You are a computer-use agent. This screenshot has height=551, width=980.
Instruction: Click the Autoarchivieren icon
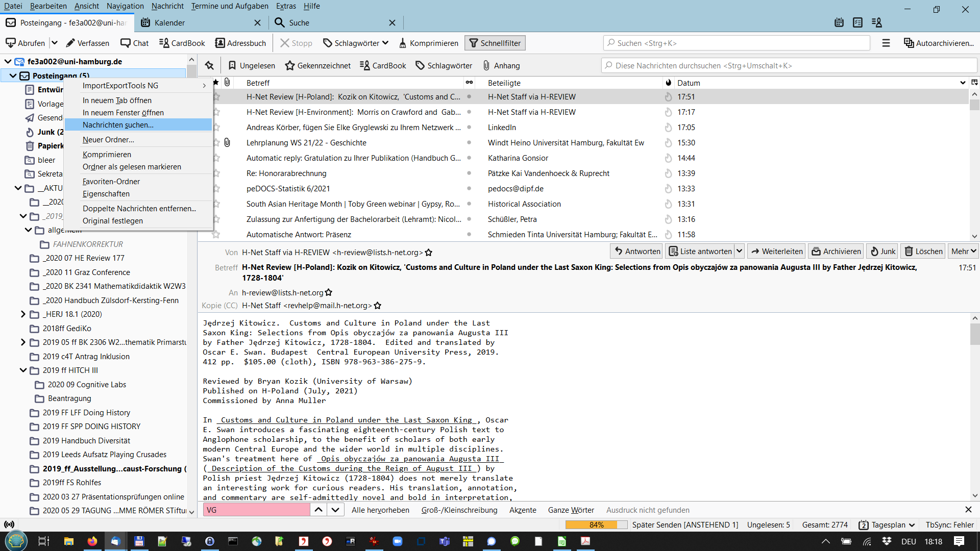(909, 43)
